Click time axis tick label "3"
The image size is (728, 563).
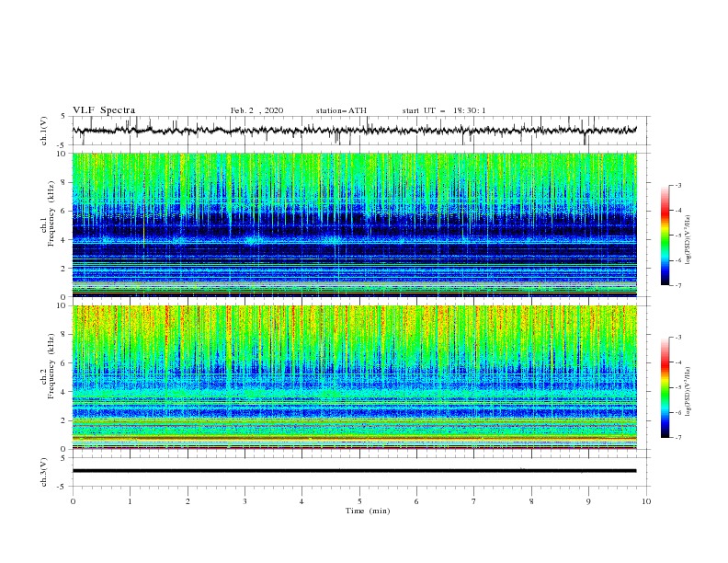(x=245, y=501)
